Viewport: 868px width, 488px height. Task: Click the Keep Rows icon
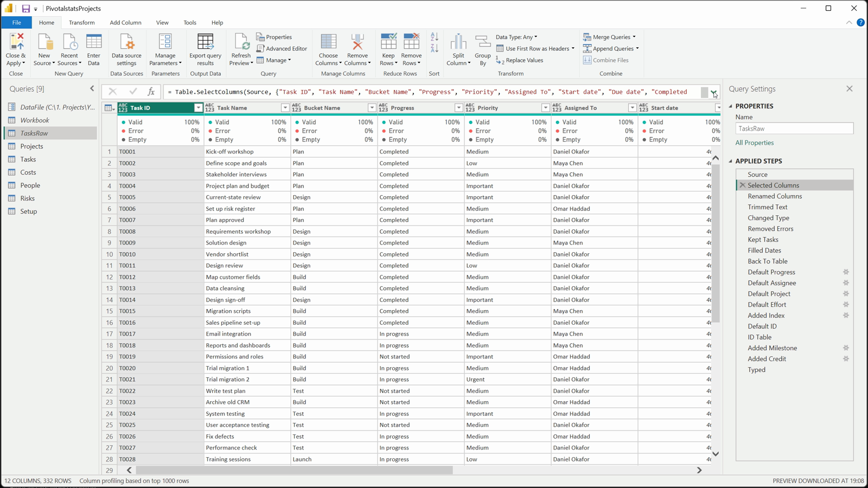click(388, 42)
